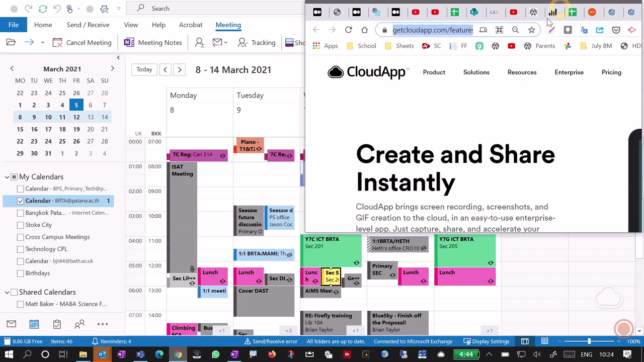Viewport: 644px width, 362px height.
Task: Open WhatsApp from the taskbar
Action: point(216,354)
